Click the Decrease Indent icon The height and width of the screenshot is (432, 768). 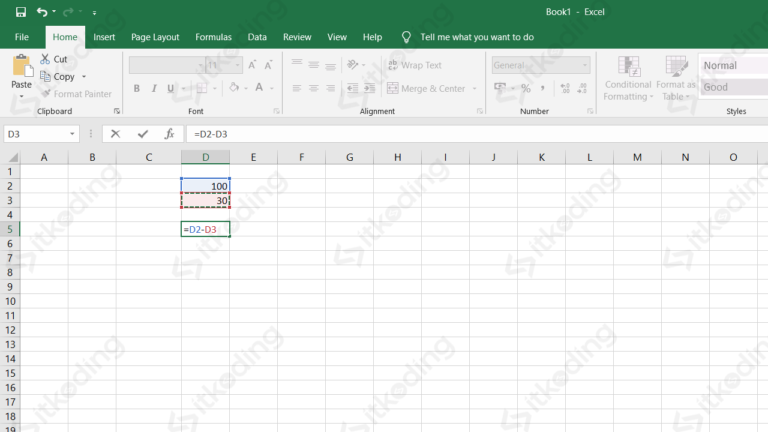tap(352, 88)
